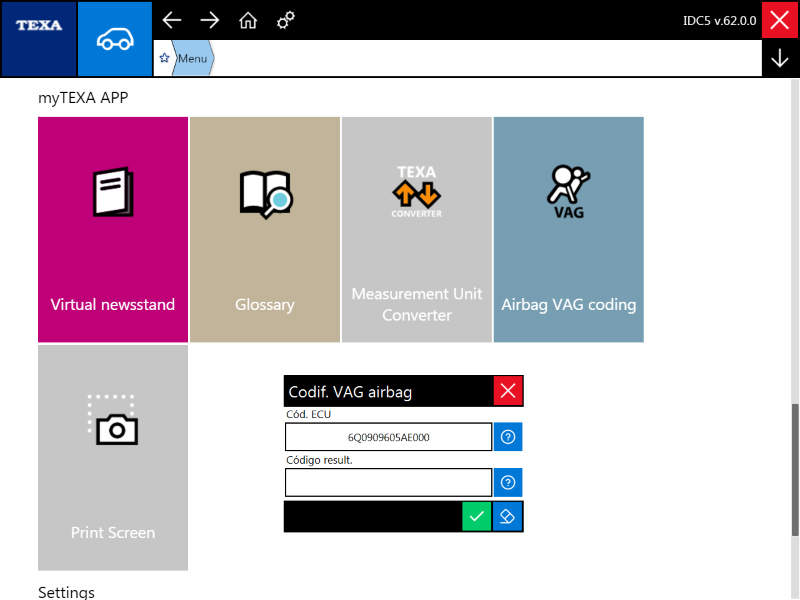Close the Codif. VAG airbag dialog

(508, 391)
